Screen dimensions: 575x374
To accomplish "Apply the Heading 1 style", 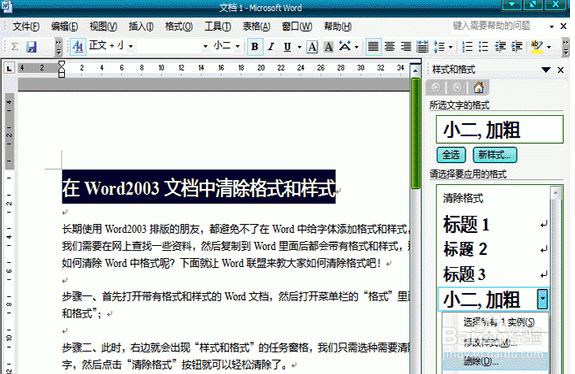I will 494,224.
